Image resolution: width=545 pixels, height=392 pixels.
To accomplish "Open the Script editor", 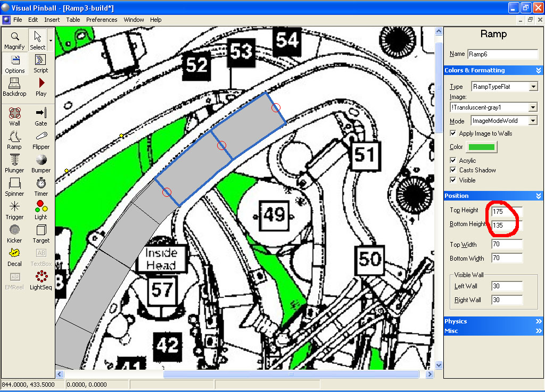I will click(x=41, y=63).
